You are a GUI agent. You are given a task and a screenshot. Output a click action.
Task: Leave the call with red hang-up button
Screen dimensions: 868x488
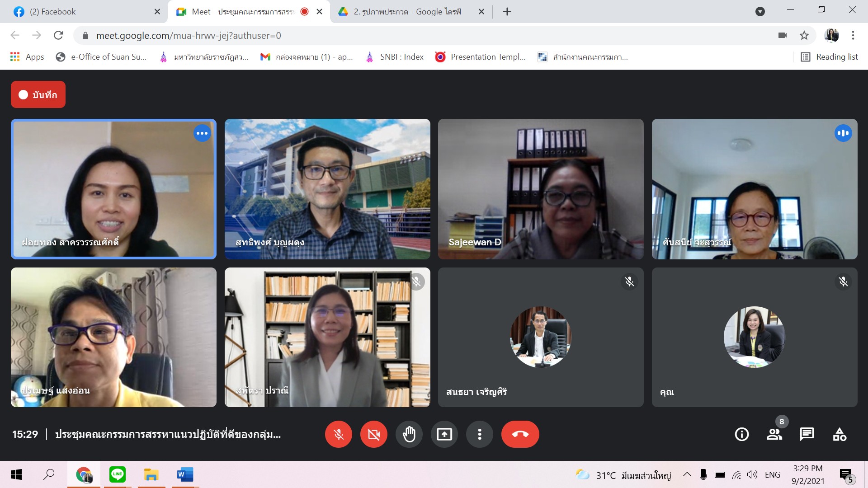[x=520, y=434]
